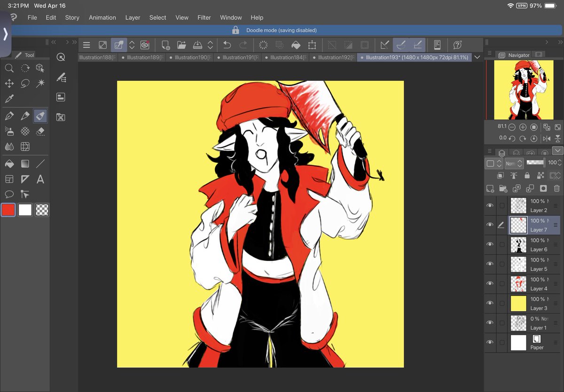Click the New canvas icon
Viewport: 564px width, 392px height.
click(165, 45)
